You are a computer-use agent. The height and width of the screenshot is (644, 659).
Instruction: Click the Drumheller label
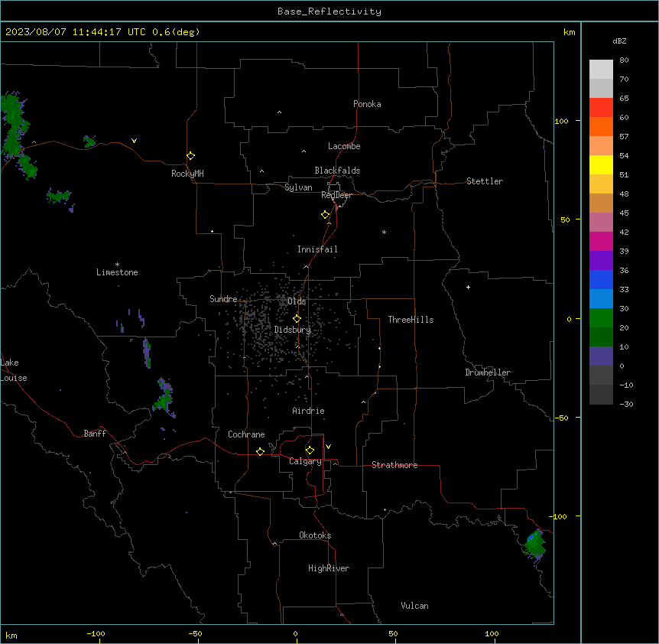tap(488, 372)
